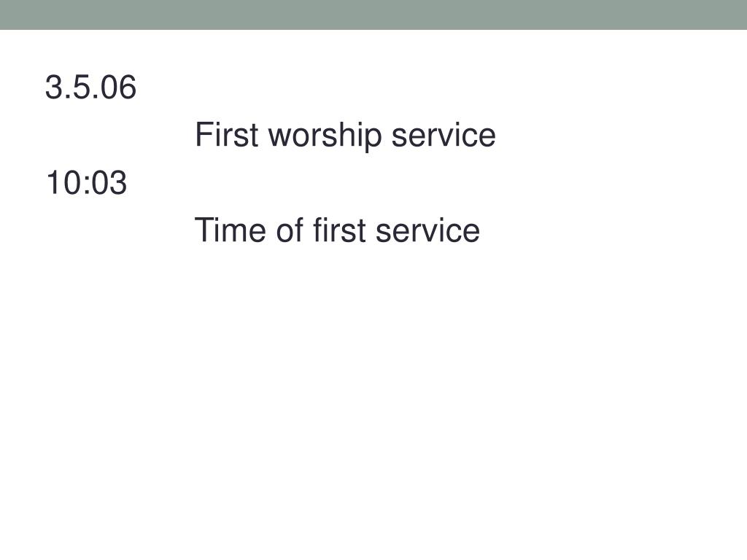Select the line Time of first service
Viewport: 747px width, 560px height.
(x=337, y=230)
